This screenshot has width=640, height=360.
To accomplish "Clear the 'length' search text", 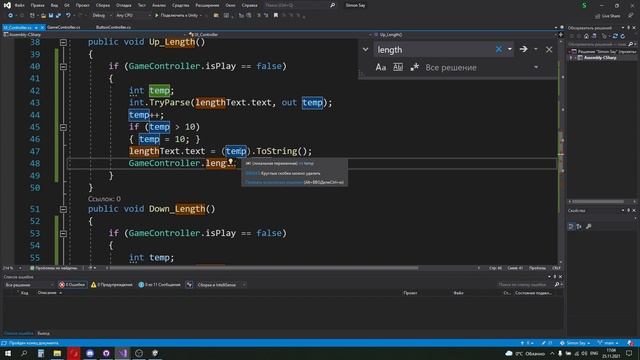I will coord(498,49).
